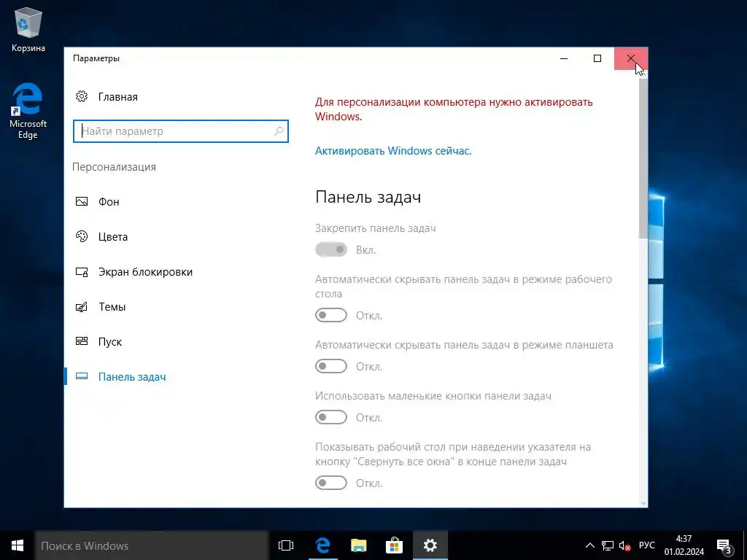The image size is (747, 560).
Task: Click the Главная home link
Action: coord(117,97)
